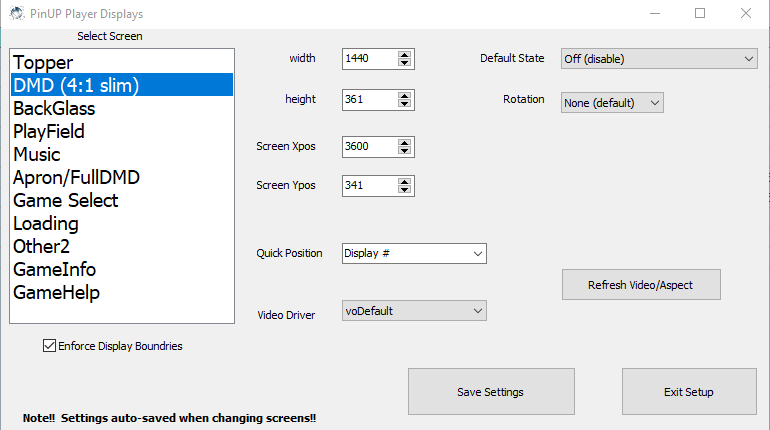Select GameHelp in the screen list
The height and width of the screenshot is (430, 770).
(x=122, y=293)
